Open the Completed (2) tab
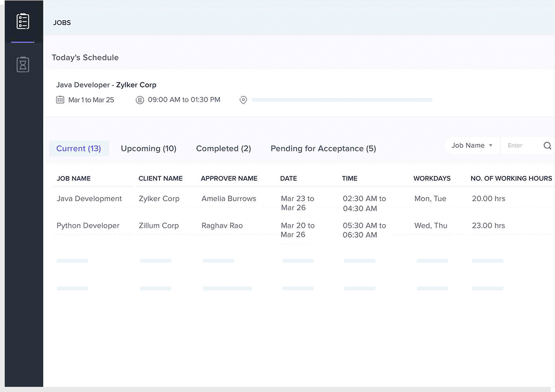Image resolution: width=555 pixels, height=392 pixels. 223,149
